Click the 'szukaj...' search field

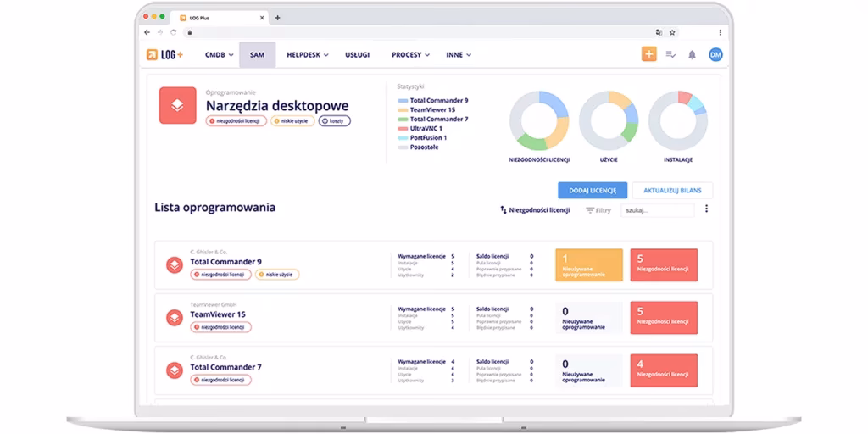pyautogui.click(x=657, y=210)
